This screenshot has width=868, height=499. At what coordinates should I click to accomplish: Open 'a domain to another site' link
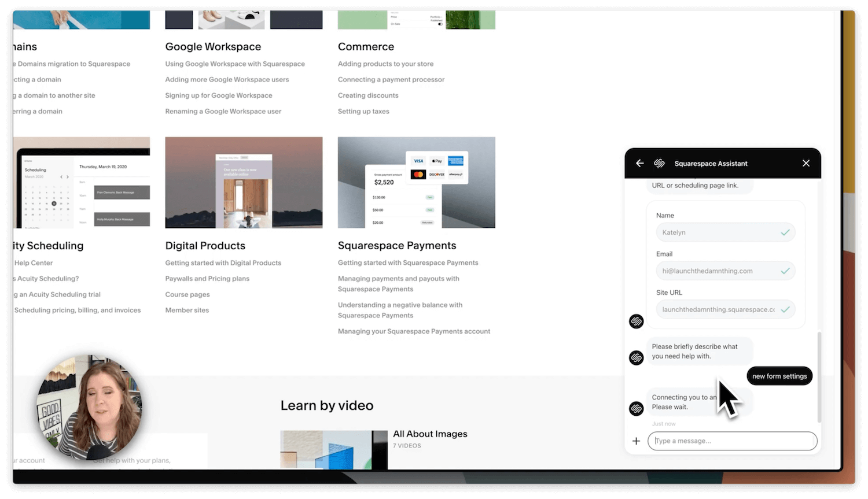54,95
